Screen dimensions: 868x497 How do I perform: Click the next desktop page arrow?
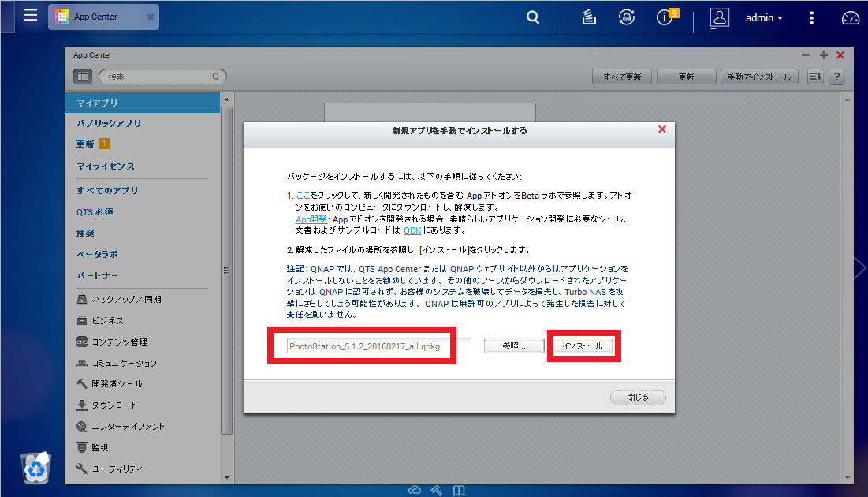coord(860,268)
